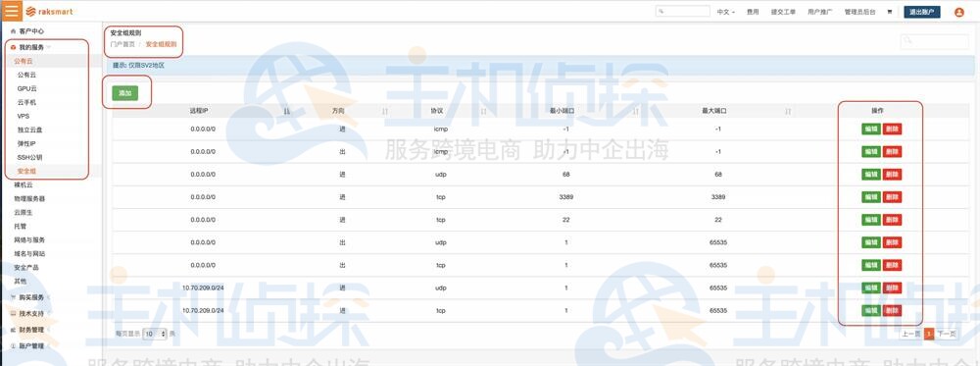Select the highlighted 公有云 category in sidebar
The width and height of the screenshot is (980, 366).
point(24,61)
